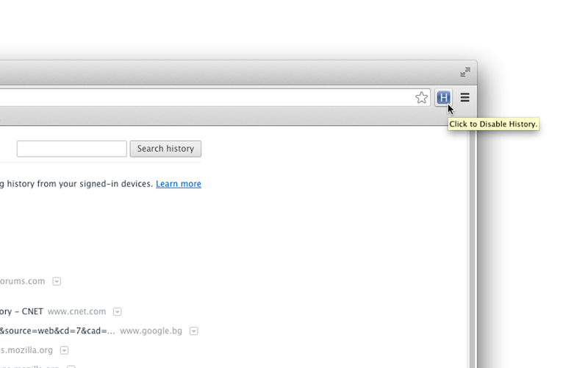Toggle fullscreen with the arrows icon
The width and height of the screenshot is (588, 368).
point(465,72)
